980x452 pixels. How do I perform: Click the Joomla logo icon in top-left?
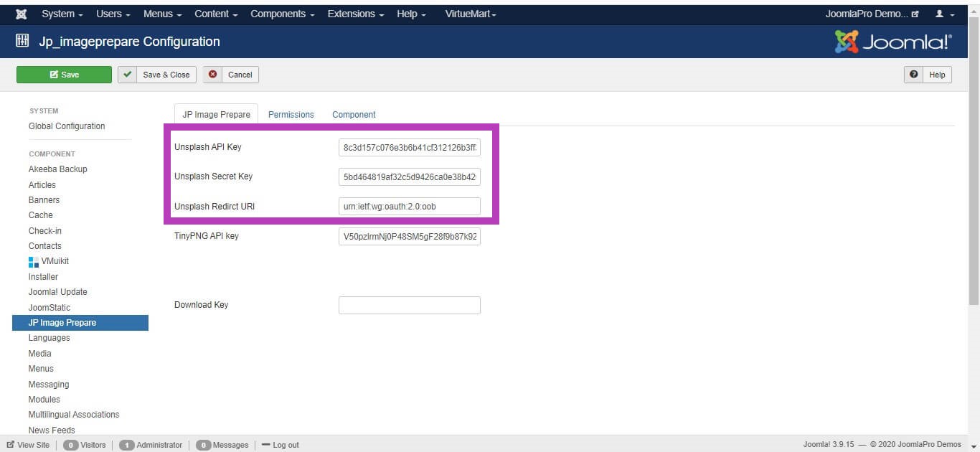point(22,14)
